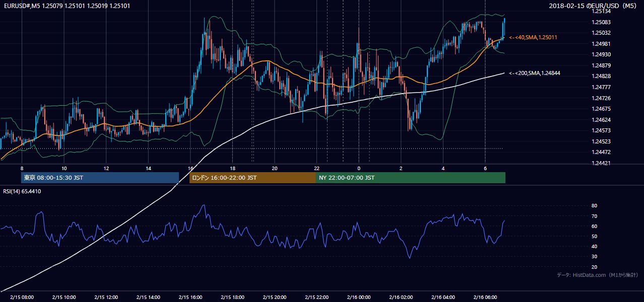This screenshot has height=302, width=644.
Task: Click price axis value 1.25032
Action: pos(602,33)
